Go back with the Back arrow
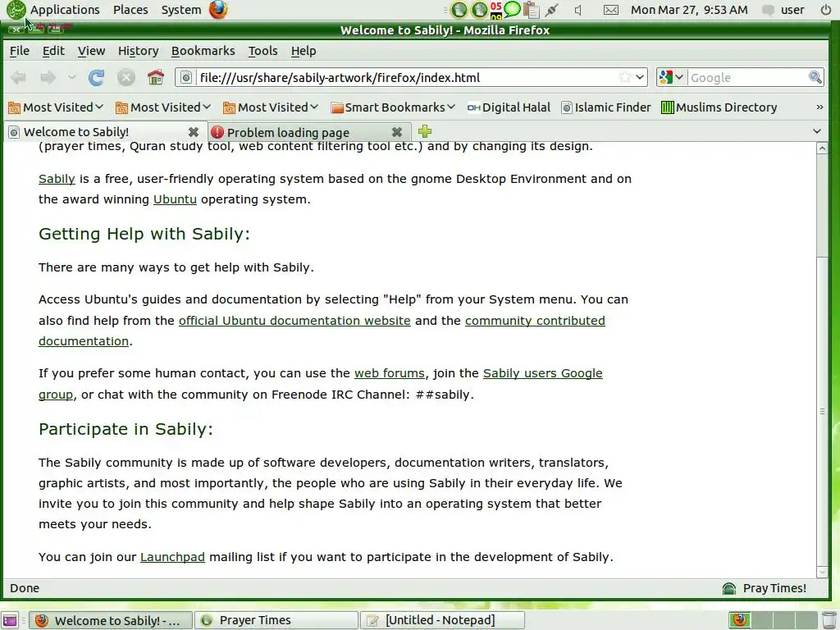This screenshot has width=840, height=630. [18, 78]
